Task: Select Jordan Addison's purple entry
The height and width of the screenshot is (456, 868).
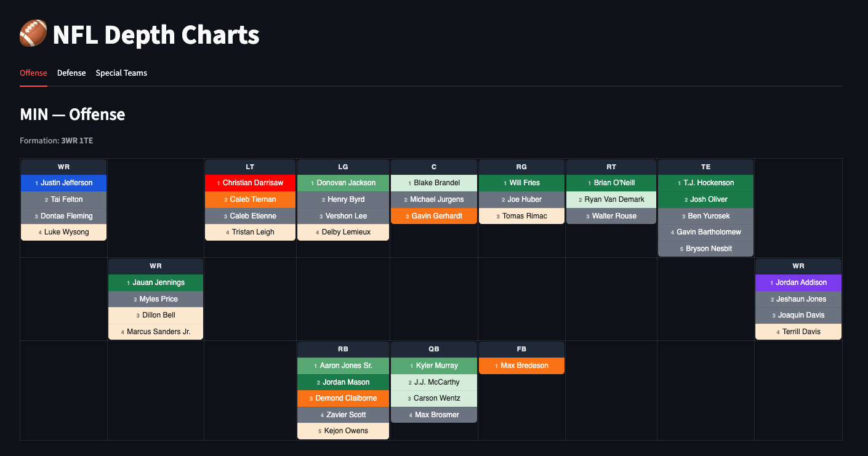Action: 798,282
